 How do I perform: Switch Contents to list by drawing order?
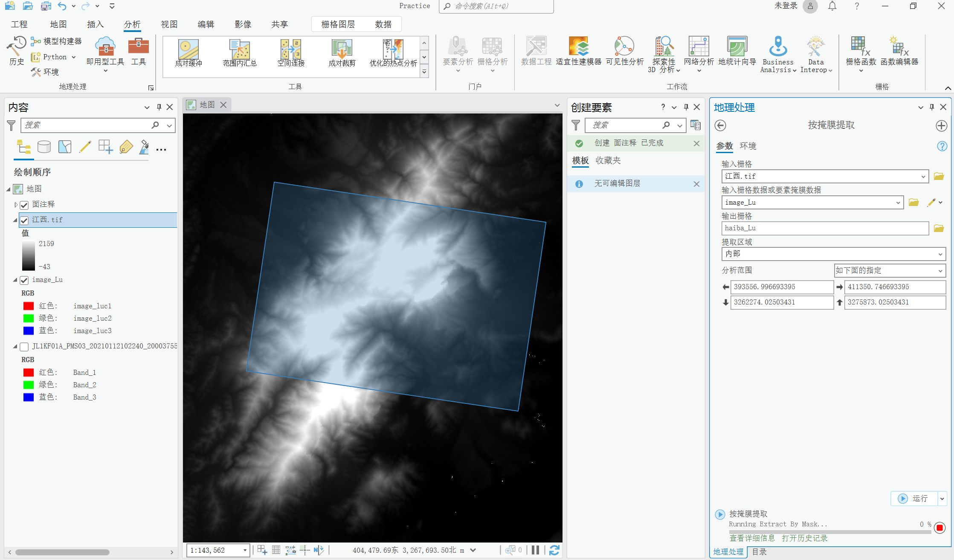click(x=24, y=147)
